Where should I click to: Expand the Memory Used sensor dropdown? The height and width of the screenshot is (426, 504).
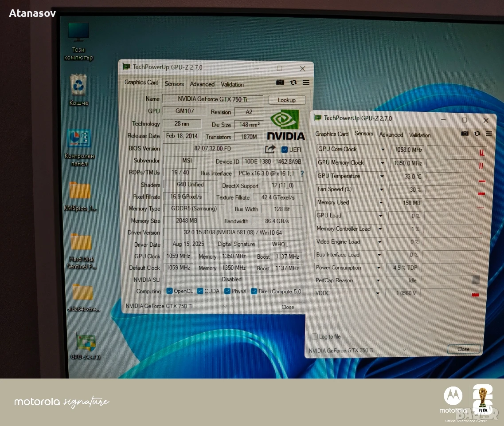coord(381,203)
